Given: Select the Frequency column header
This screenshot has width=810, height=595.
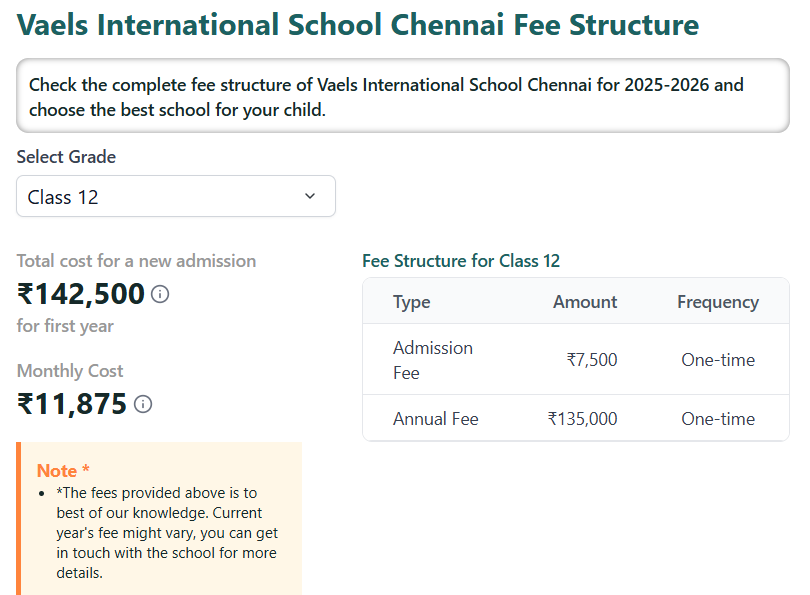Looking at the screenshot, I should tap(718, 301).
